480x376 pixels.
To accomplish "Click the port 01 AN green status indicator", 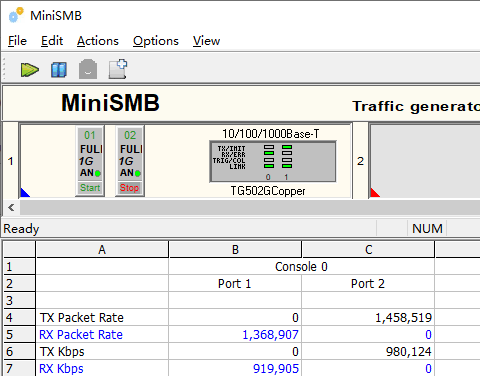I will click(98, 173).
